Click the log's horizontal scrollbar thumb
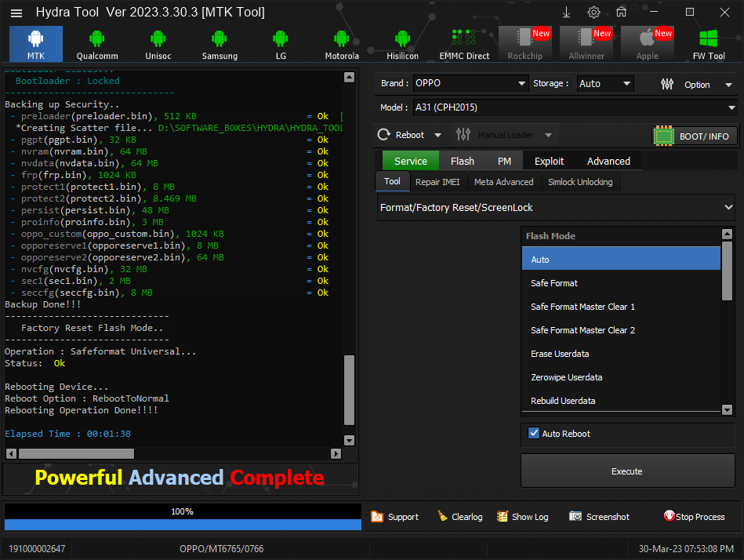This screenshot has width=744, height=560. coord(76,453)
